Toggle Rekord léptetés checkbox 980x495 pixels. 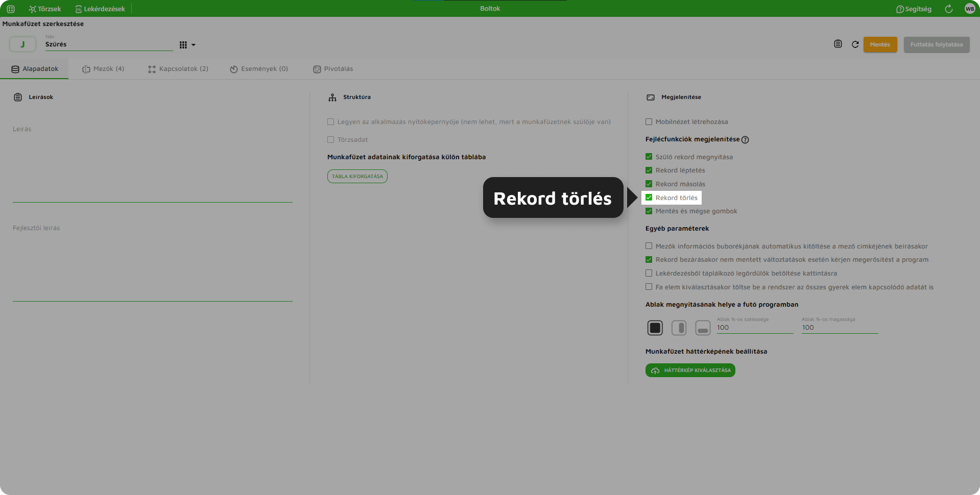point(649,170)
